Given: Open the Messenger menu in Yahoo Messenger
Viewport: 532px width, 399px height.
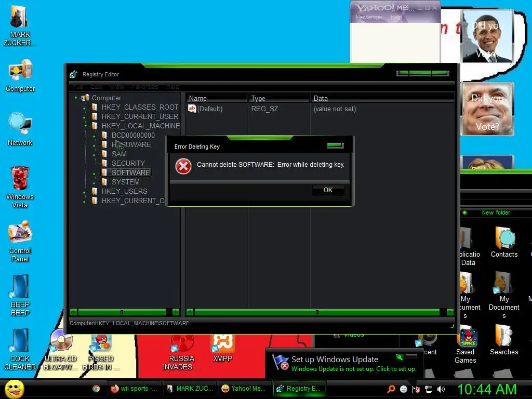Looking at the screenshot, I should tap(368, 17).
